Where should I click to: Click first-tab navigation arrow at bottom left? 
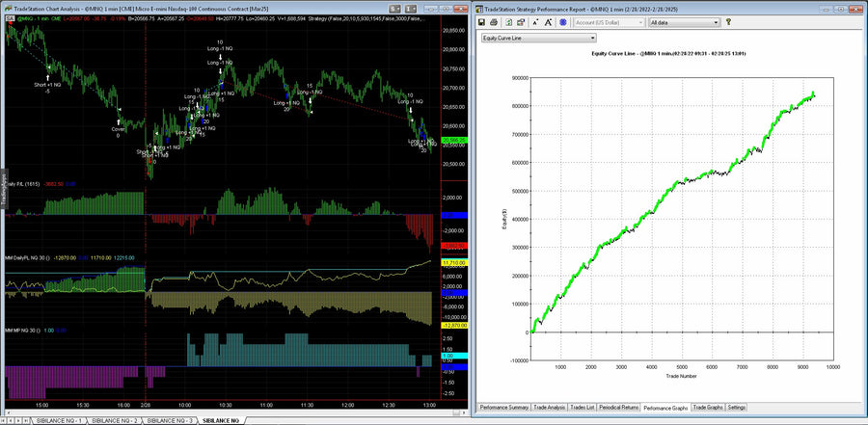tap(4, 421)
